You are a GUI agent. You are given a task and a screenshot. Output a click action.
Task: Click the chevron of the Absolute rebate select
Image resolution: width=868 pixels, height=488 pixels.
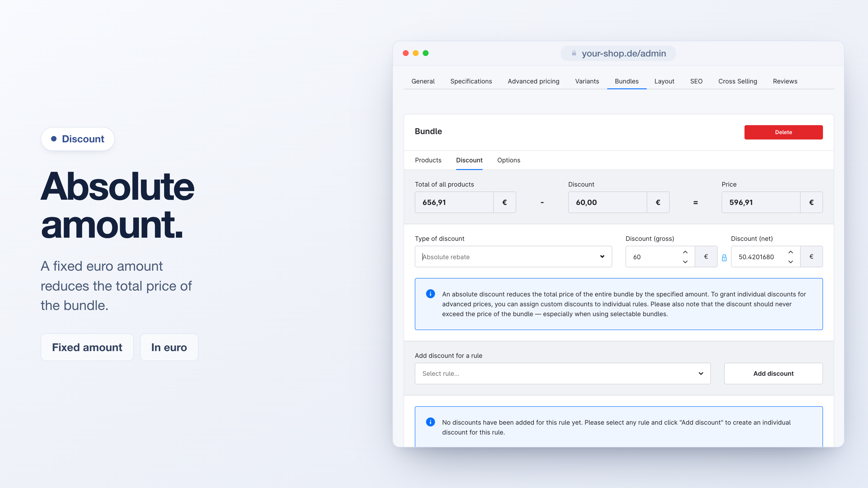602,257
